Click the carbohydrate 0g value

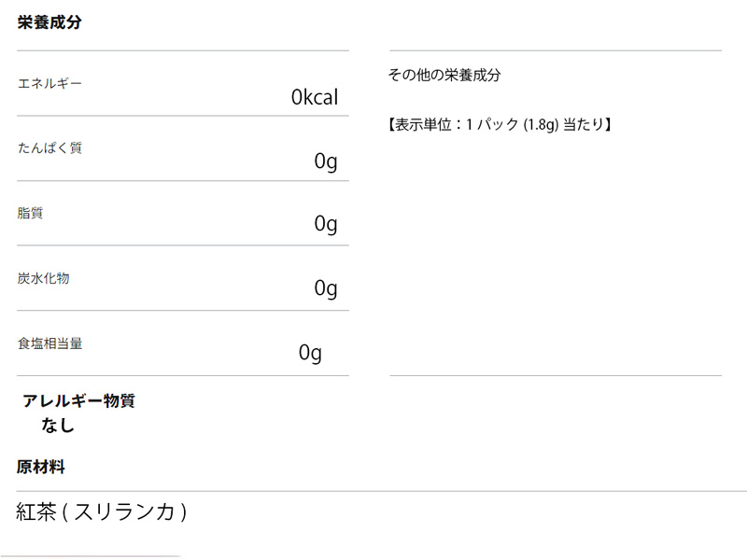tap(326, 288)
